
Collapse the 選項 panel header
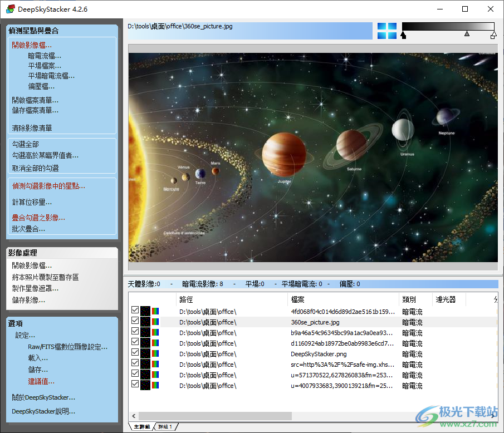pyautogui.click(x=62, y=323)
